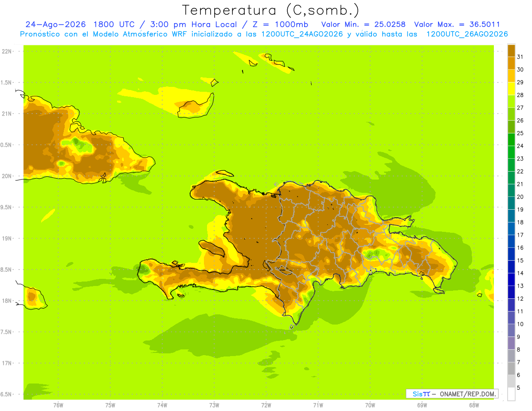This screenshot has height=411, width=532.
Task: Click the colorbar label '5'
Action: click(519, 388)
